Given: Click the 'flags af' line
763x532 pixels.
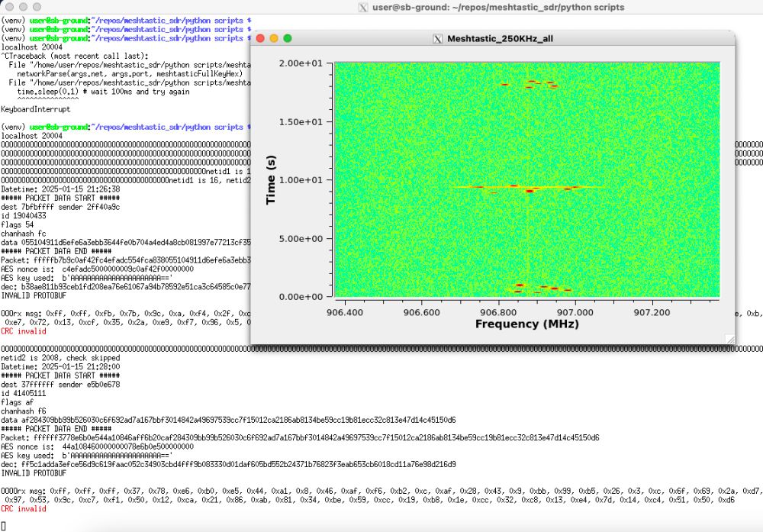Looking at the screenshot, I should 18,402.
